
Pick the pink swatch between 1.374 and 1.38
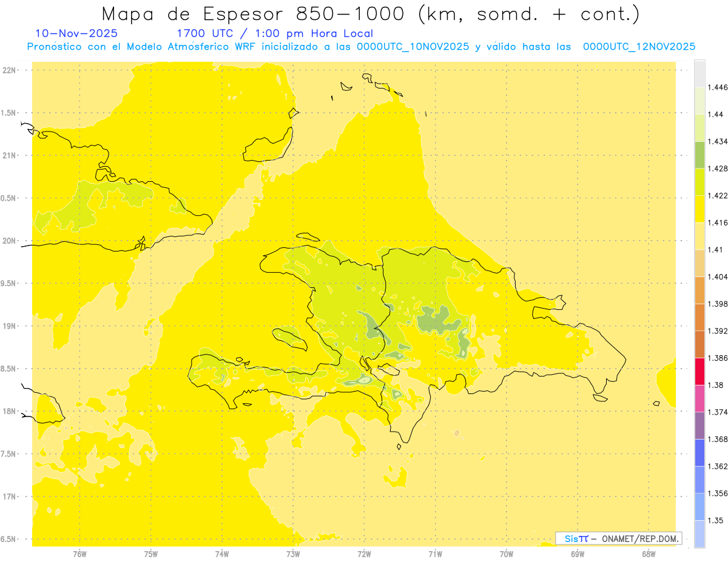click(699, 398)
